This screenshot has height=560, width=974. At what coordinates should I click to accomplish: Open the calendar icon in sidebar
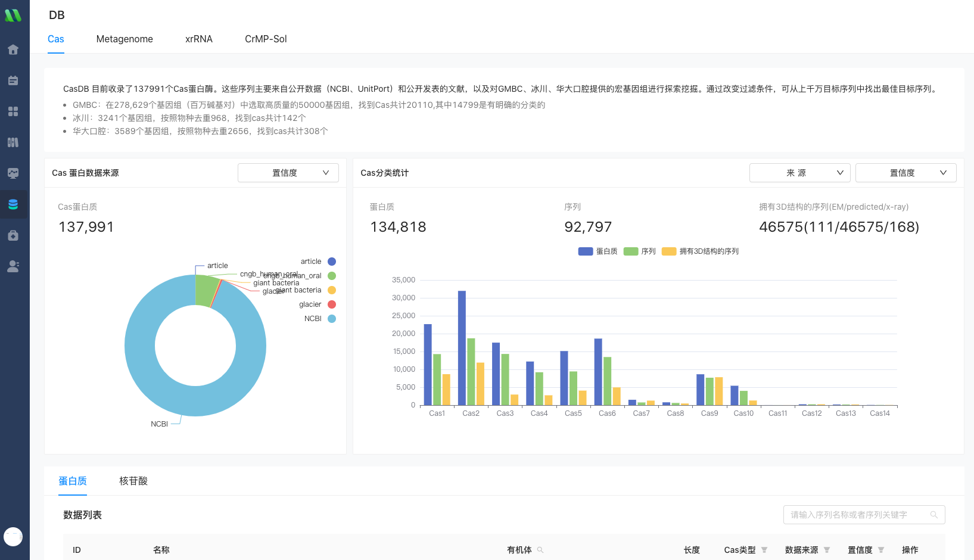click(x=13, y=80)
